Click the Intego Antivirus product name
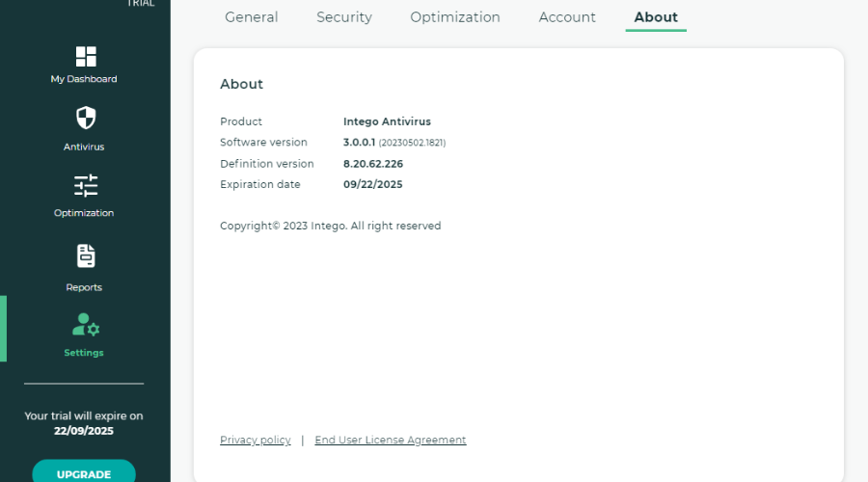 pyautogui.click(x=387, y=121)
